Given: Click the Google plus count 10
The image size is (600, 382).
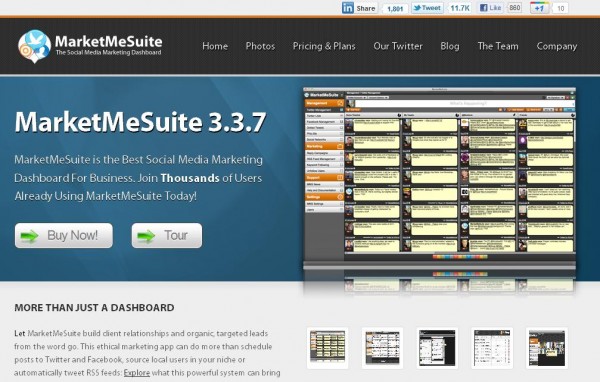Looking at the screenshot, I should [x=560, y=8].
